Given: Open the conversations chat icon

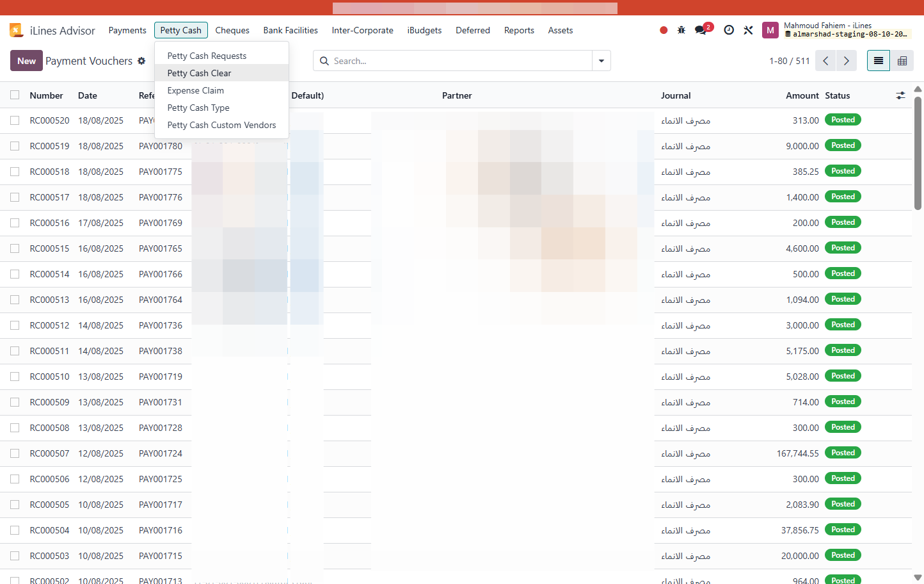Looking at the screenshot, I should point(701,30).
